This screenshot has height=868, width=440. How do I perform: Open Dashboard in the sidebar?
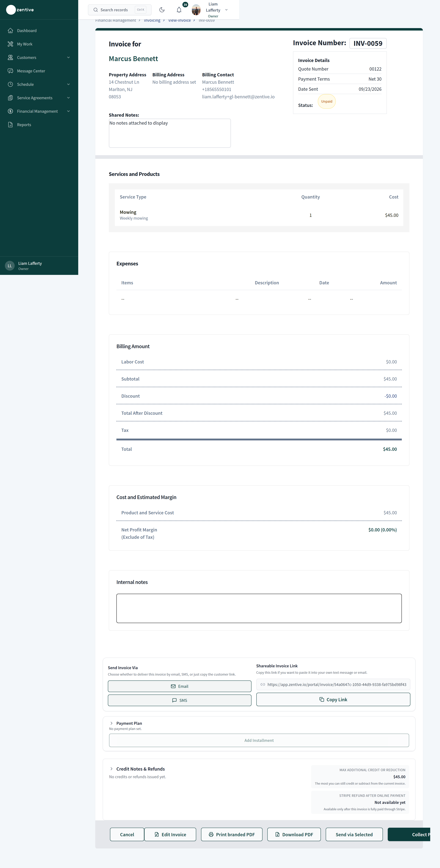point(39,31)
